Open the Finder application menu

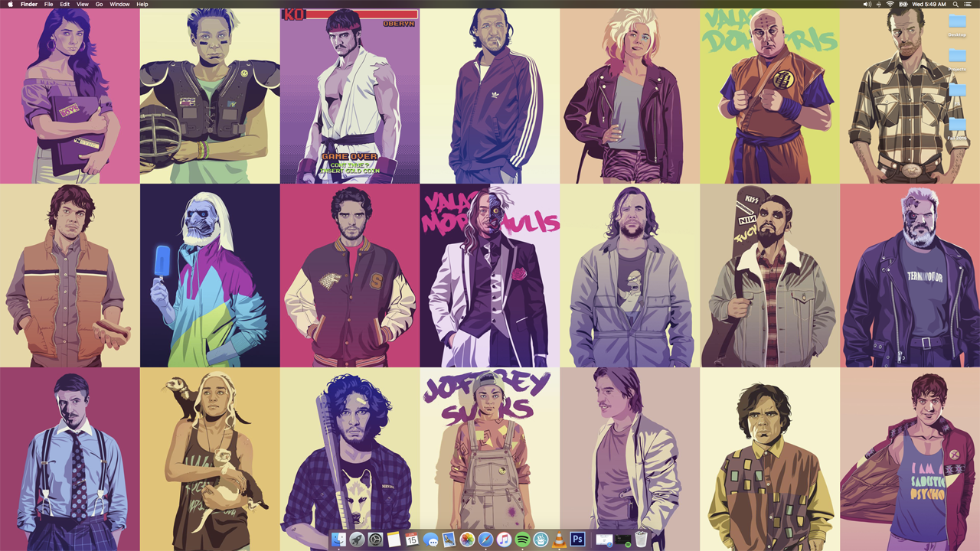[29, 4]
